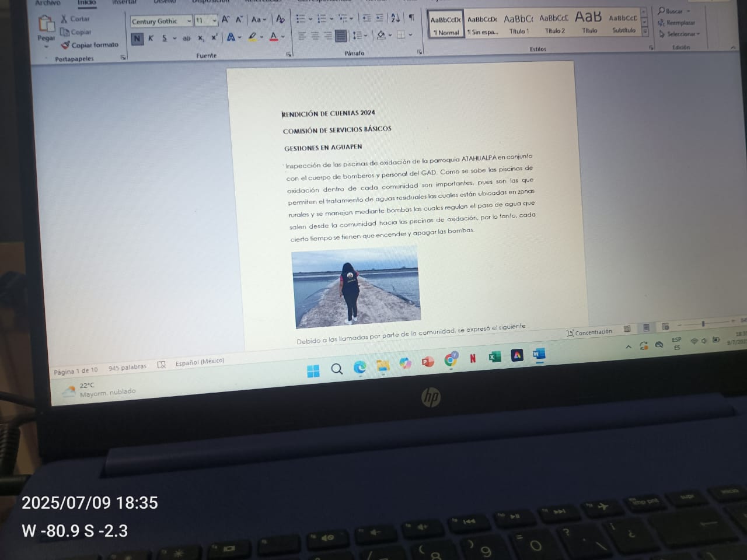Image resolution: width=747 pixels, height=560 pixels.
Task: Toggle italic (K) formatting
Action: click(x=151, y=38)
